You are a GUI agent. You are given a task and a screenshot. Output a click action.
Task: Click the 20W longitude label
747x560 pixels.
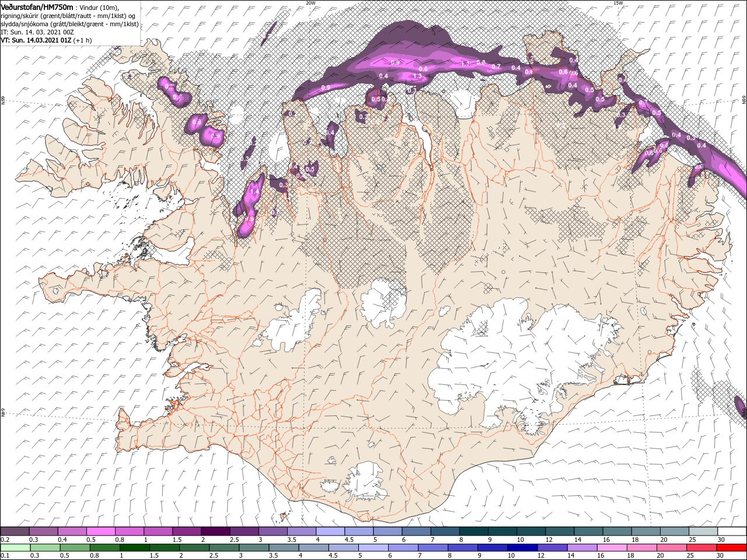(310, 3)
